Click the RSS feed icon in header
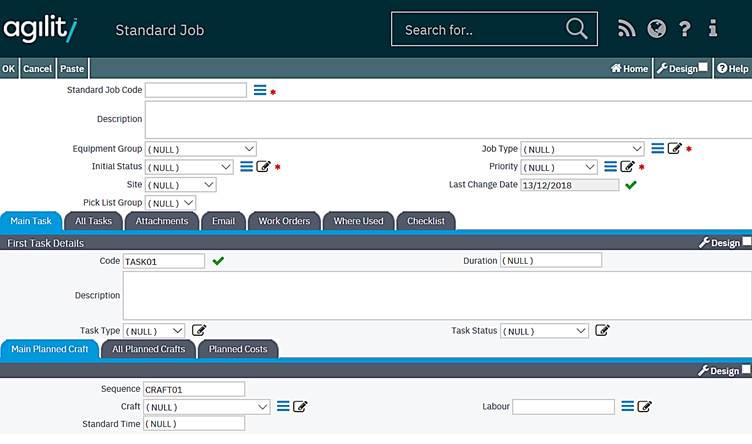This screenshot has width=752, height=444. coord(627,29)
